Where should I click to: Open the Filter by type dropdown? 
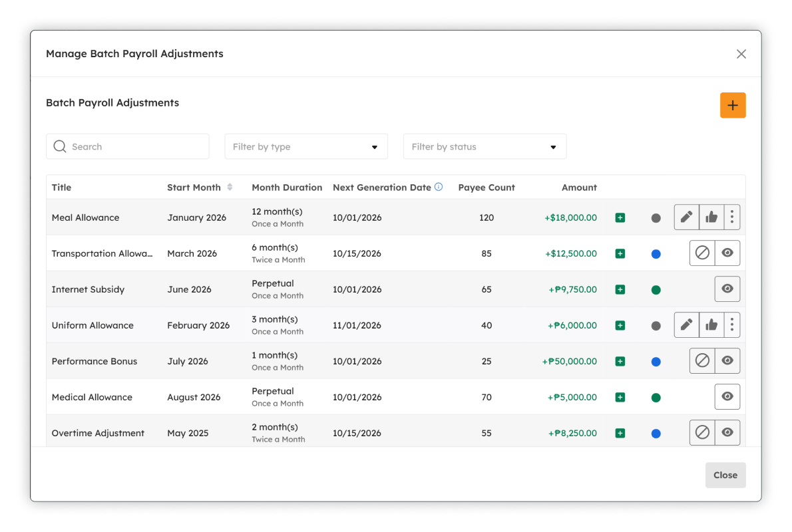click(306, 146)
